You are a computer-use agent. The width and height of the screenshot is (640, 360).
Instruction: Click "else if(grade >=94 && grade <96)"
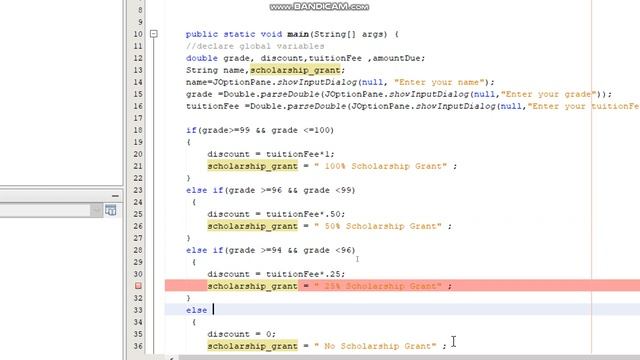click(271, 250)
